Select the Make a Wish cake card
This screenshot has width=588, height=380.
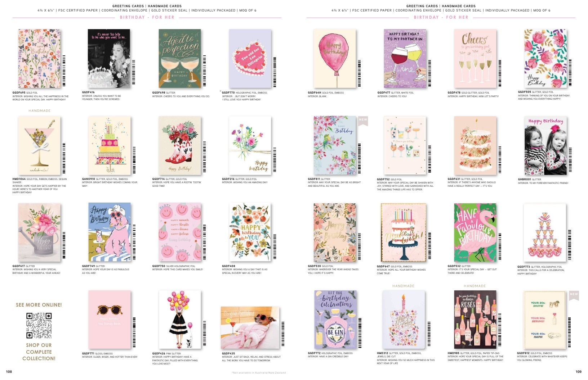[404, 232]
